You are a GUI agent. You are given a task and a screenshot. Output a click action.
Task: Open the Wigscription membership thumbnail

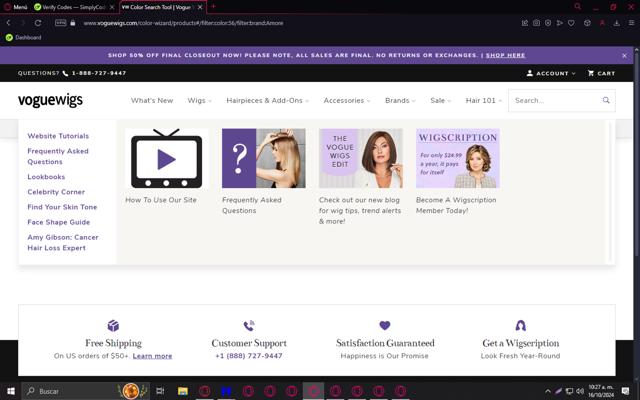tap(458, 158)
